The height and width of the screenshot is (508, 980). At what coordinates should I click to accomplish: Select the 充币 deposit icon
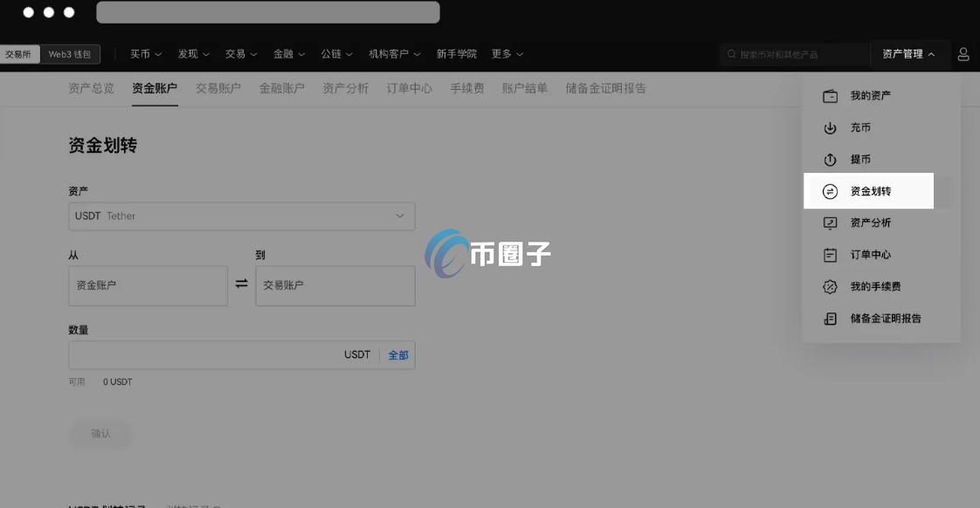click(x=829, y=127)
